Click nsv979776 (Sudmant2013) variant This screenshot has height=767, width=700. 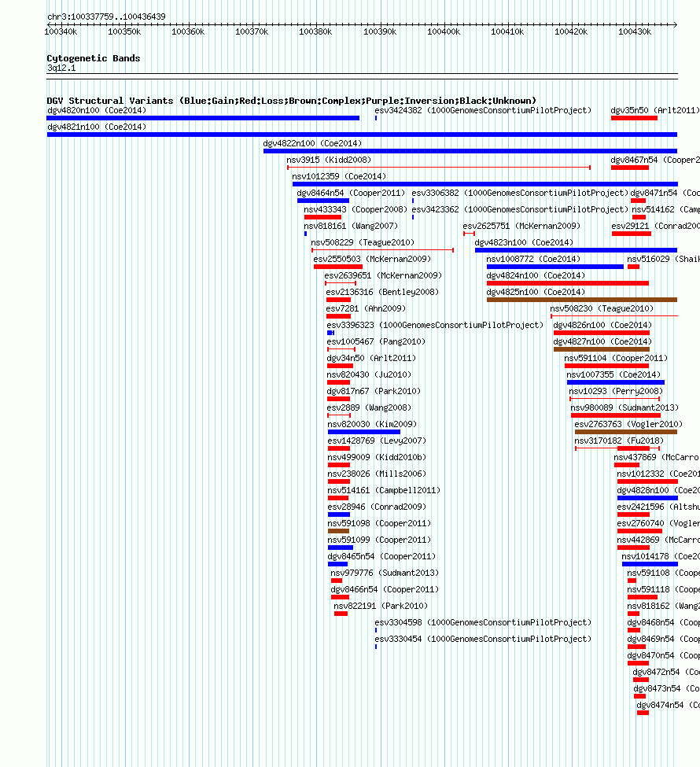(x=385, y=573)
